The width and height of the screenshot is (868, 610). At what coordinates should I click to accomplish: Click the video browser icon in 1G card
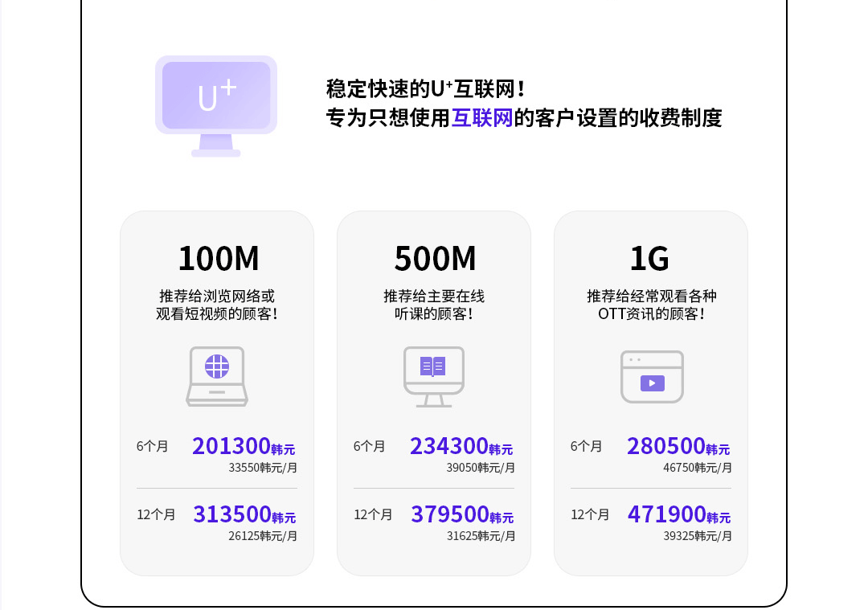pyautogui.click(x=652, y=376)
